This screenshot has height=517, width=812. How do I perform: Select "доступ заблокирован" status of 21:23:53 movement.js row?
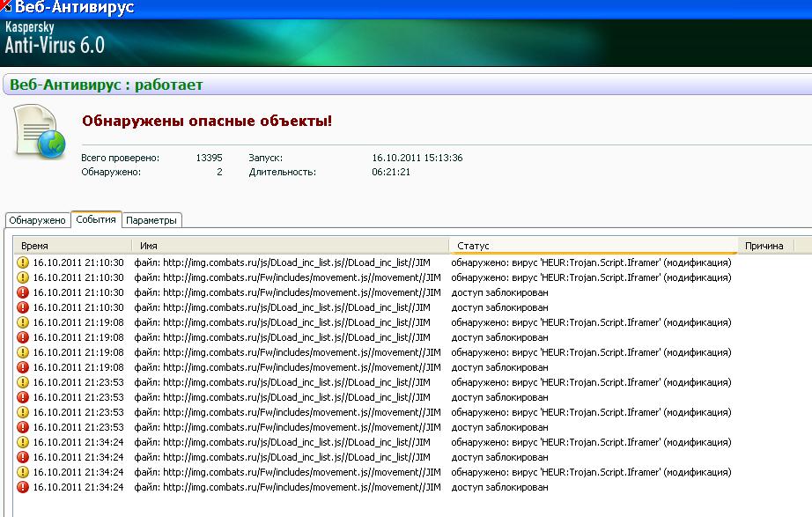(x=499, y=428)
